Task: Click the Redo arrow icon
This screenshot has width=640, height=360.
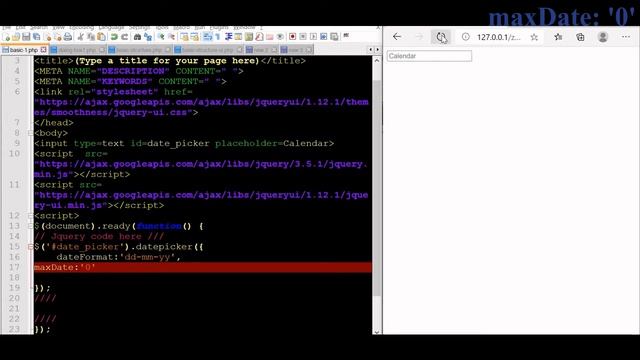Action: coord(125,37)
